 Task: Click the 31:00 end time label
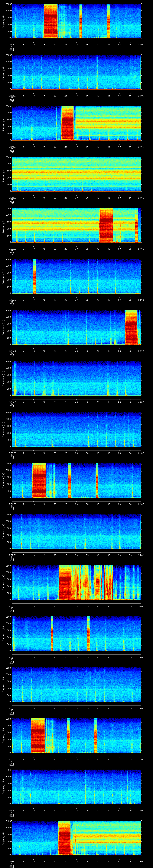coord(141,453)
